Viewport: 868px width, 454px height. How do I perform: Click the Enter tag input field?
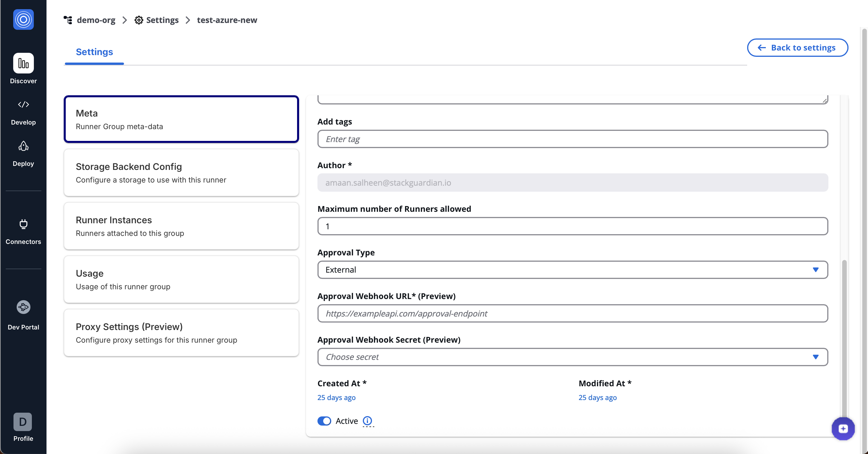tap(572, 139)
